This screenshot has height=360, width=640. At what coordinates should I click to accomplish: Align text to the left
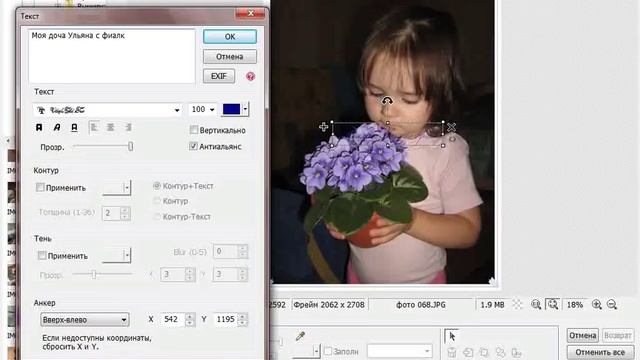click(94, 127)
